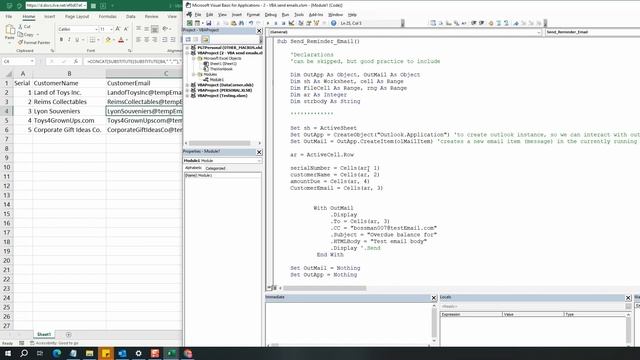Open Excel File tab
The height and width of the screenshot is (360, 640).
pyautogui.click(x=9, y=17)
